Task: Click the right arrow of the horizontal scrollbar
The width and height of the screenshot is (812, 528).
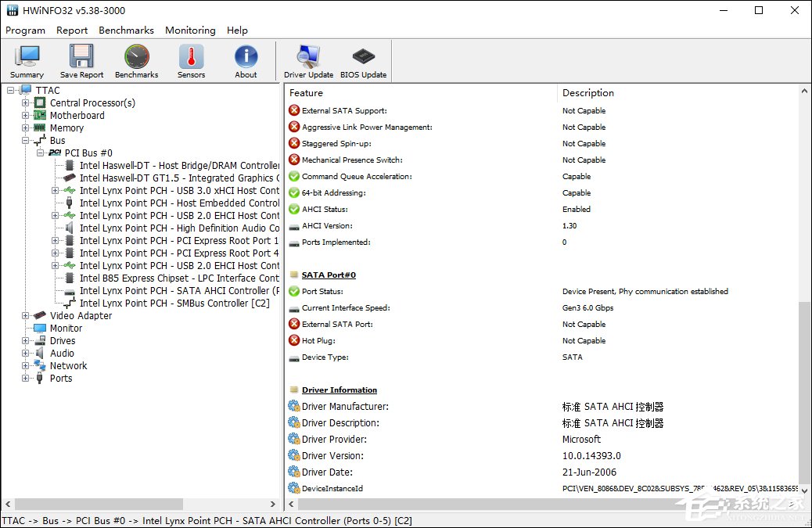Action: [x=272, y=505]
